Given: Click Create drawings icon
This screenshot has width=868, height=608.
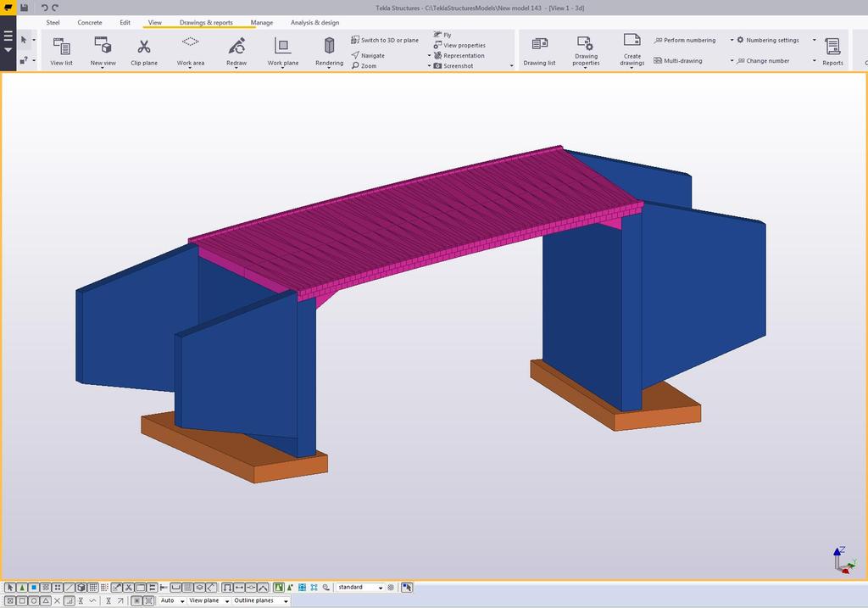Looking at the screenshot, I should [x=632, y=40].
